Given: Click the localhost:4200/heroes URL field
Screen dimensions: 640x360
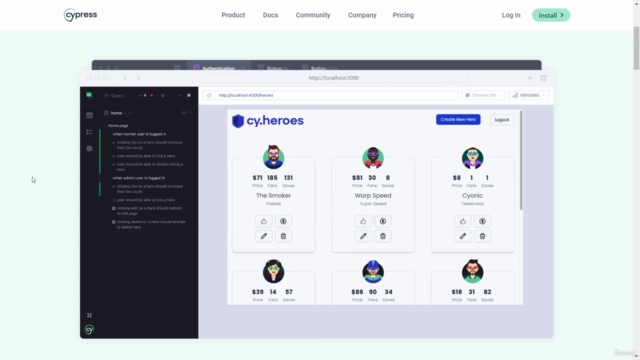Looking at the screenshot, I should click(331, 95).
